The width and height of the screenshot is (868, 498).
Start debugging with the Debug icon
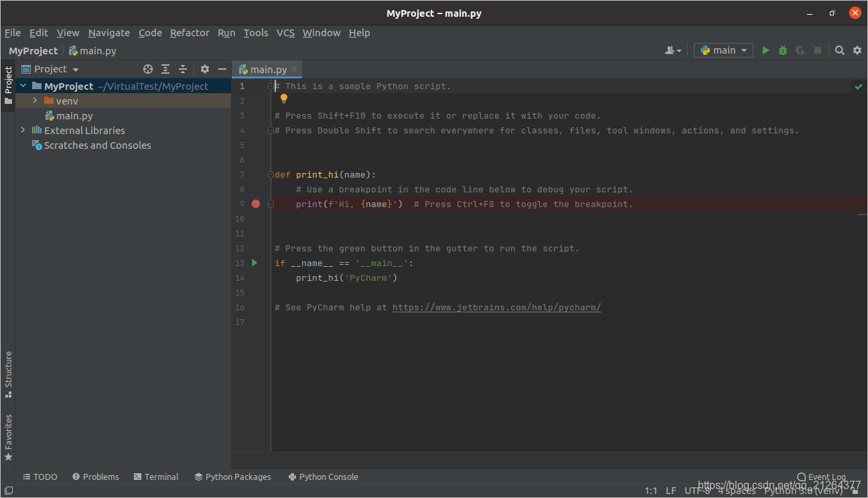(782, 50)
